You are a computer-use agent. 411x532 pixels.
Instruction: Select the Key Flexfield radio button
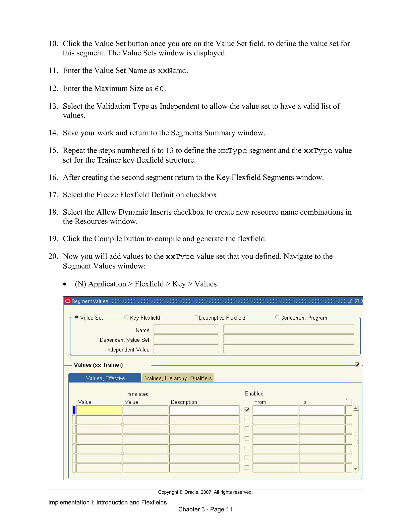(126, 317)
